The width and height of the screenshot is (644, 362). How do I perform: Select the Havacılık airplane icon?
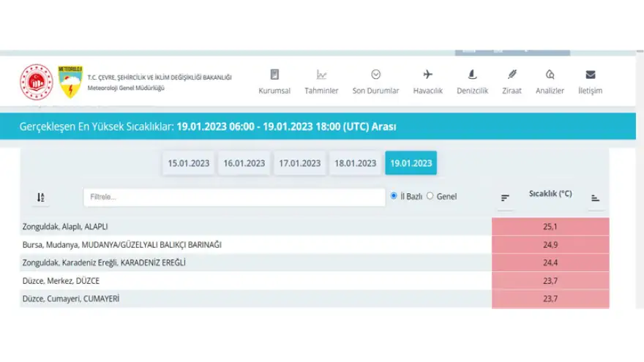428,75
